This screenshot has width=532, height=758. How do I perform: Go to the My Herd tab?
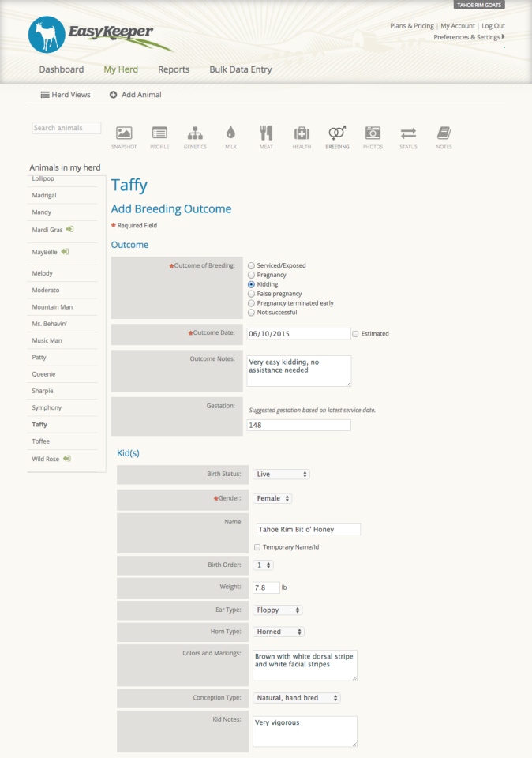click(x=121, y=69)
